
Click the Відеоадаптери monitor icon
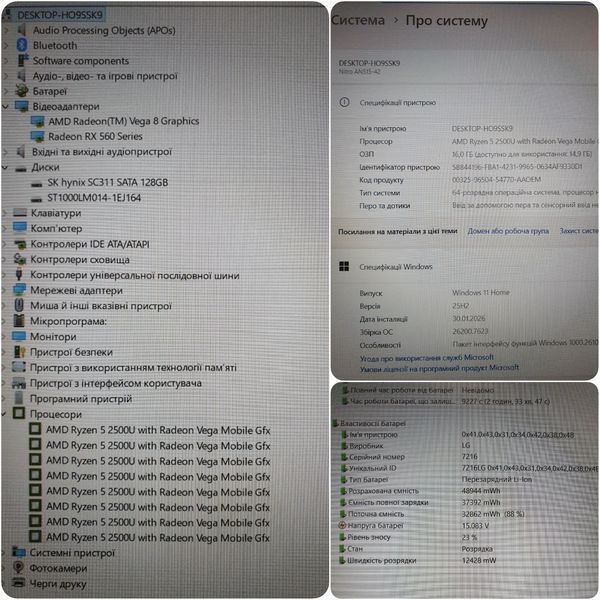point(21,106)
